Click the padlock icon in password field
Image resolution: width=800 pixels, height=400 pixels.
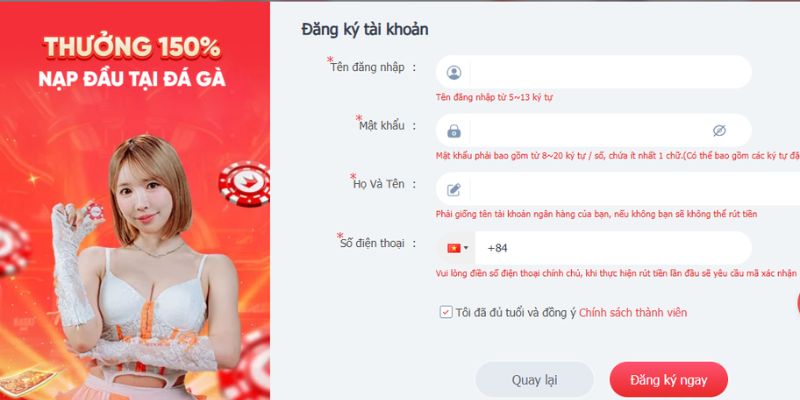coord(454,131)
